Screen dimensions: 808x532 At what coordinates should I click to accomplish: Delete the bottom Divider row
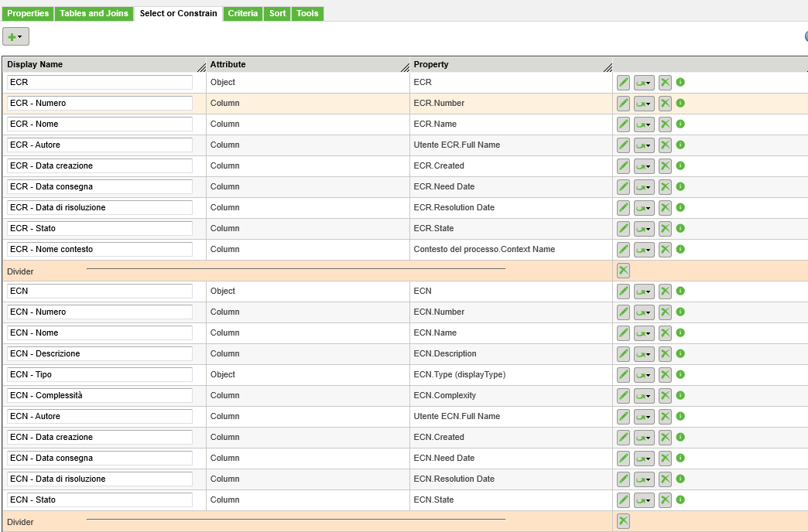coord(623,520)
